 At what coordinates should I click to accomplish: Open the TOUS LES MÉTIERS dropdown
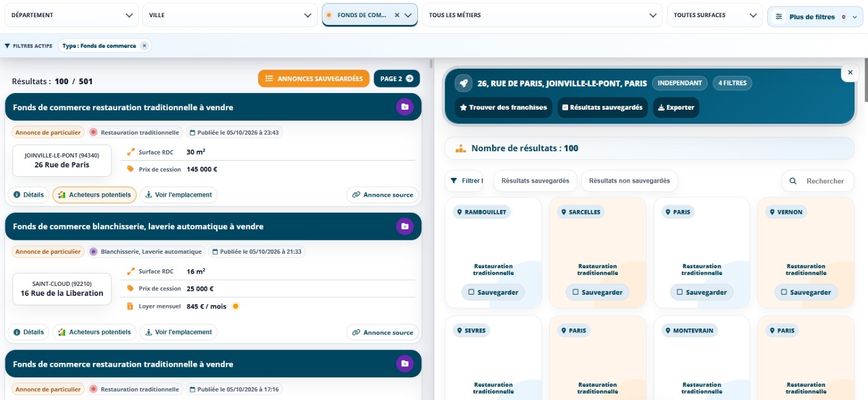(x=542, y=16)
